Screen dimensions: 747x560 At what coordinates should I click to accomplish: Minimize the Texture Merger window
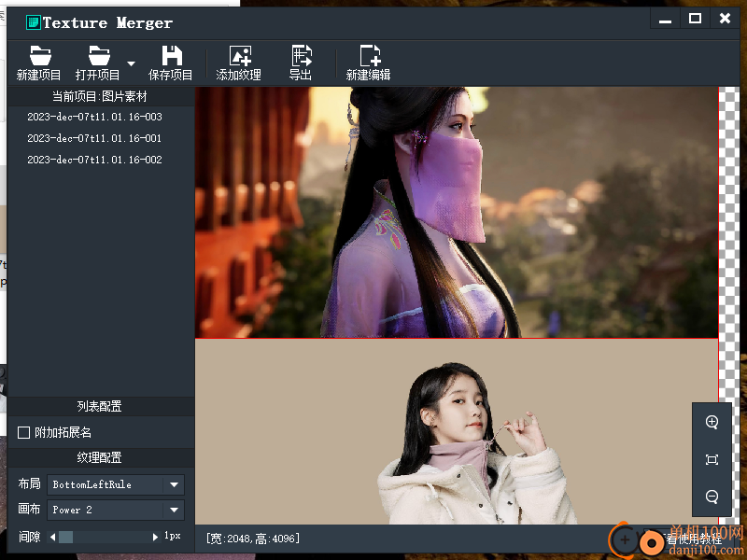coord(665,20)
